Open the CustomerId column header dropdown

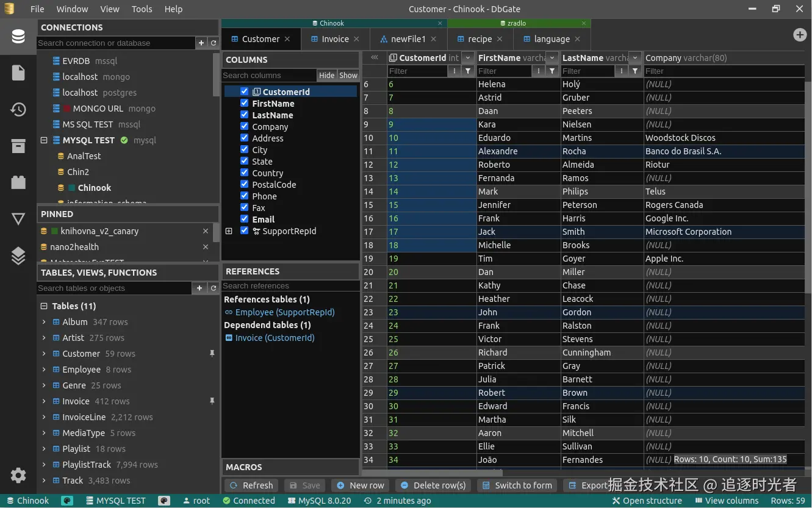click(x=468, y=58)
